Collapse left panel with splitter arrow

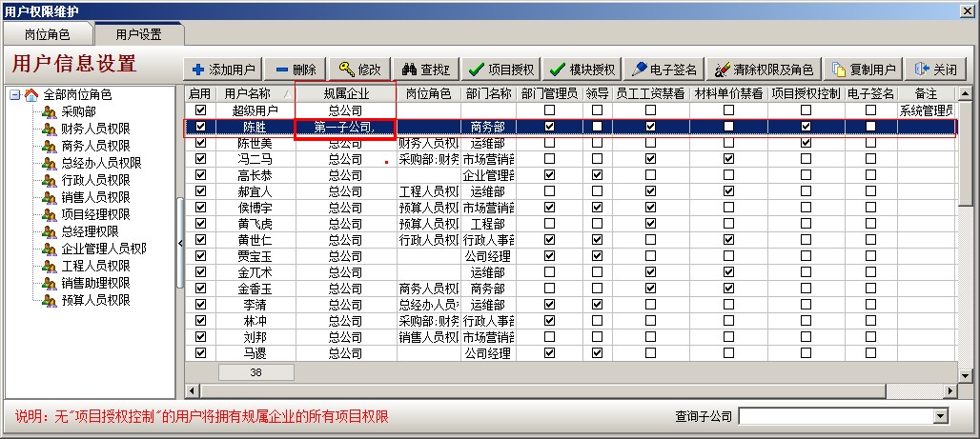[x=180, y=243]
